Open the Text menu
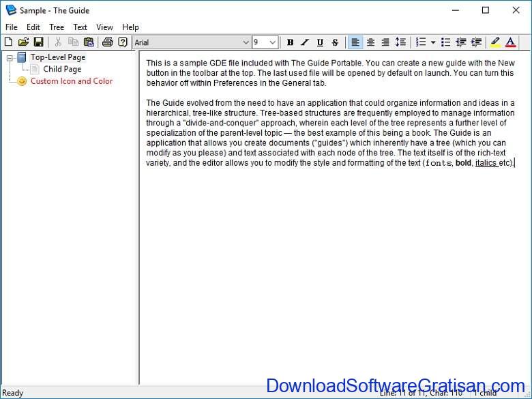The height and width of the screenshot is (399, 532). [x=80, y=27]
